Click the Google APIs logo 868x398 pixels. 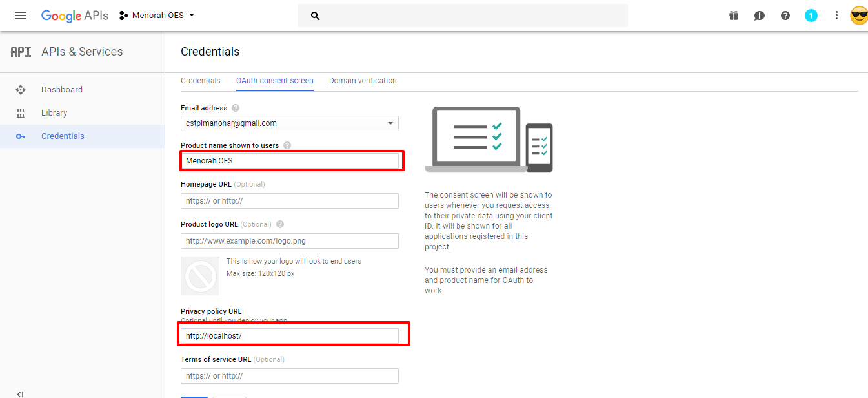point(74,16)
